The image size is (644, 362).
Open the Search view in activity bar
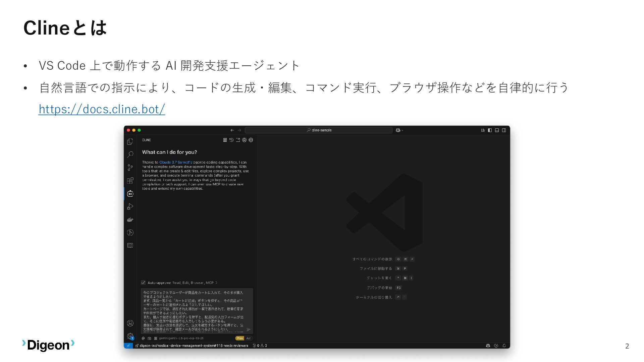pos(130,155)
